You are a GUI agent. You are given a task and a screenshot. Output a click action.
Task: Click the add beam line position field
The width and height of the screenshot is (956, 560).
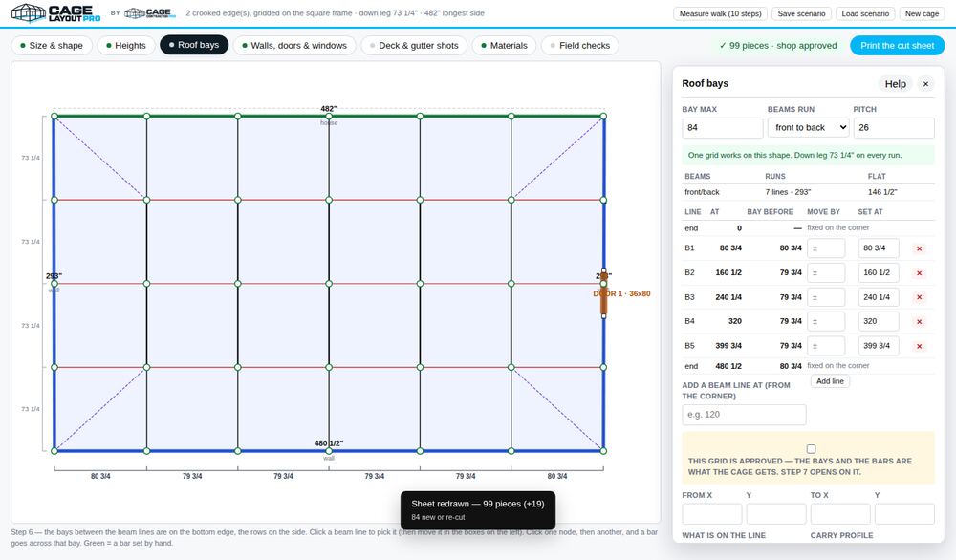pyautogui.click(x=744, y=415)
